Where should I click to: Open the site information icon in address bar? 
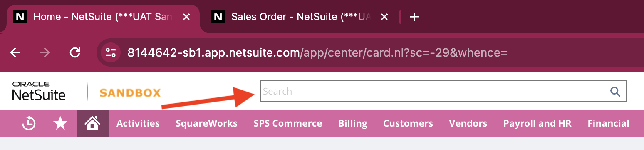(111, 52)
